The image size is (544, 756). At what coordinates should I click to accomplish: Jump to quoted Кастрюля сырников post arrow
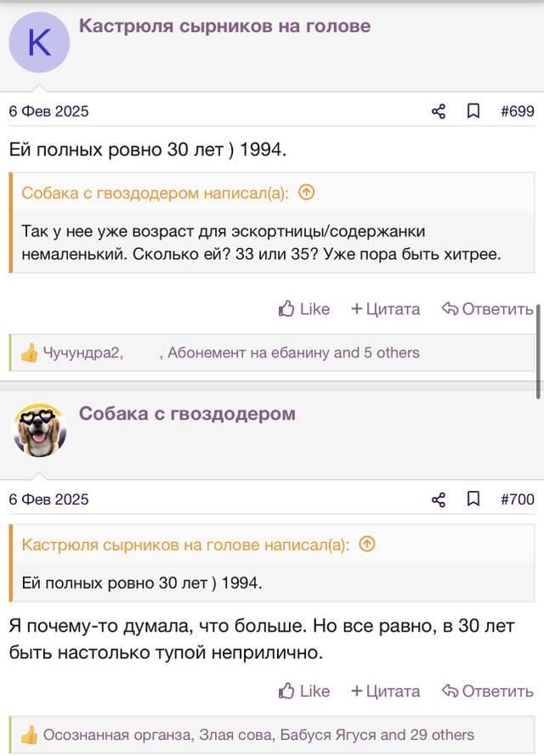(367, 544)
